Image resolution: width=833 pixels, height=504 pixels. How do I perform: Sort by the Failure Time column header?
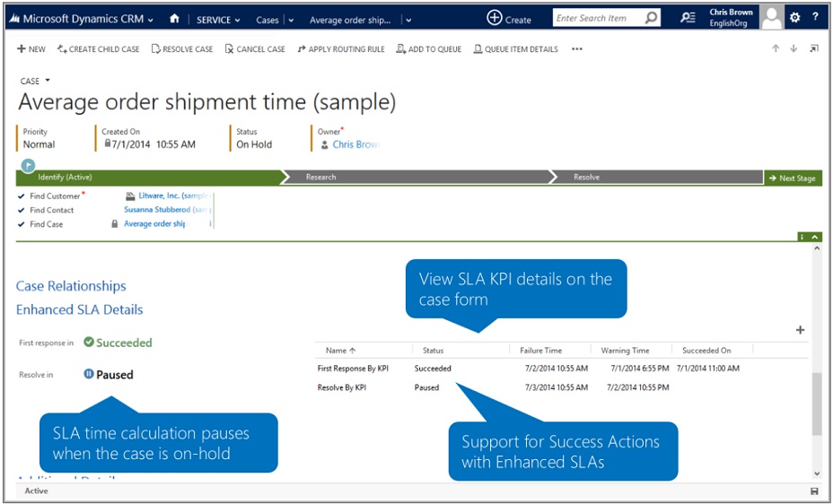(x=540, y=350)
